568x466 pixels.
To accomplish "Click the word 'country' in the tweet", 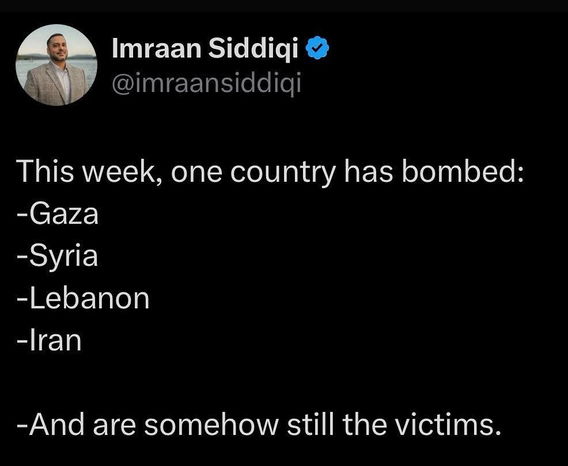I will 283,172.
